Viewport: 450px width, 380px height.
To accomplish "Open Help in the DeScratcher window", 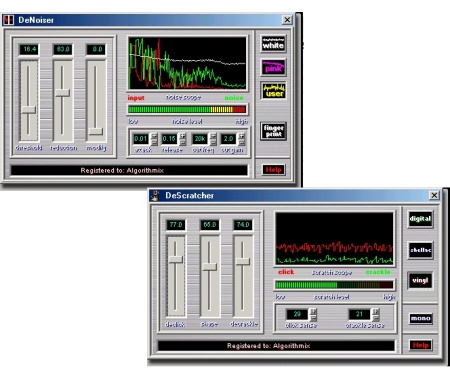I will click(420, 345).
